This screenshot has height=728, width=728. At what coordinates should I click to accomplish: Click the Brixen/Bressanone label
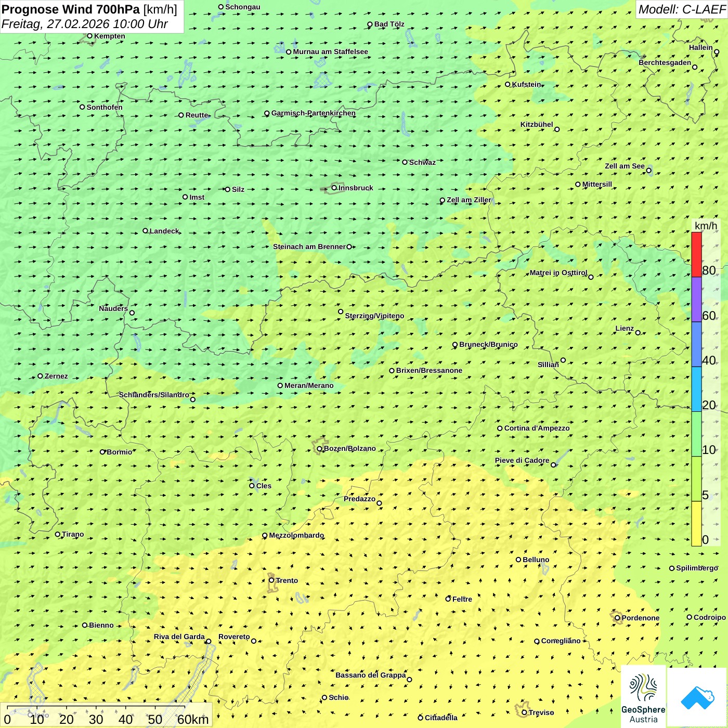(429, 370)
